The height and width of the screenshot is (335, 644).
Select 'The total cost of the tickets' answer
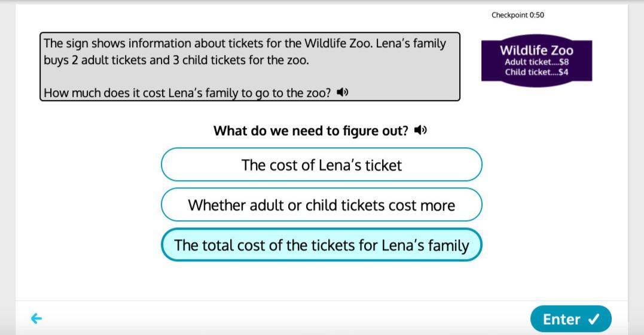point(322,245)
